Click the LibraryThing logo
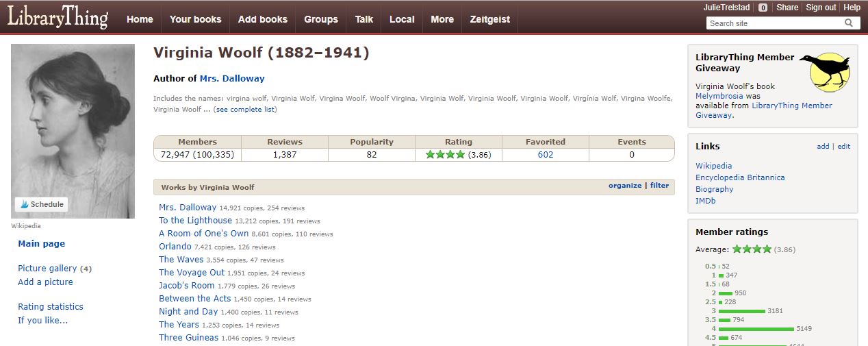 click(58, 17)
